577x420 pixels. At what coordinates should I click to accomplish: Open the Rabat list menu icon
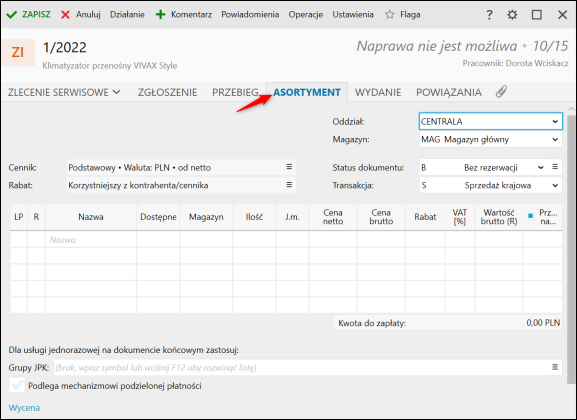pos(289,184)
